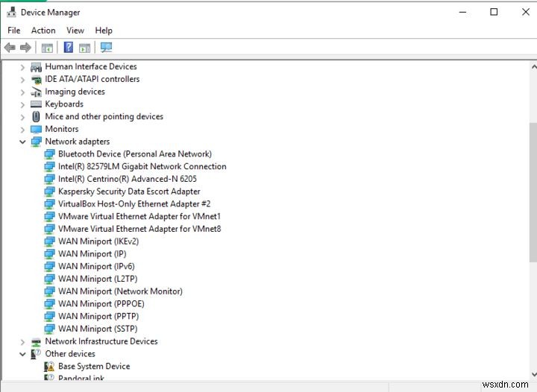Image resolution: width=537 pixels, height=392 pixels.
Task: Click the VMnet1 adapter icon
Action: [49, 217]
